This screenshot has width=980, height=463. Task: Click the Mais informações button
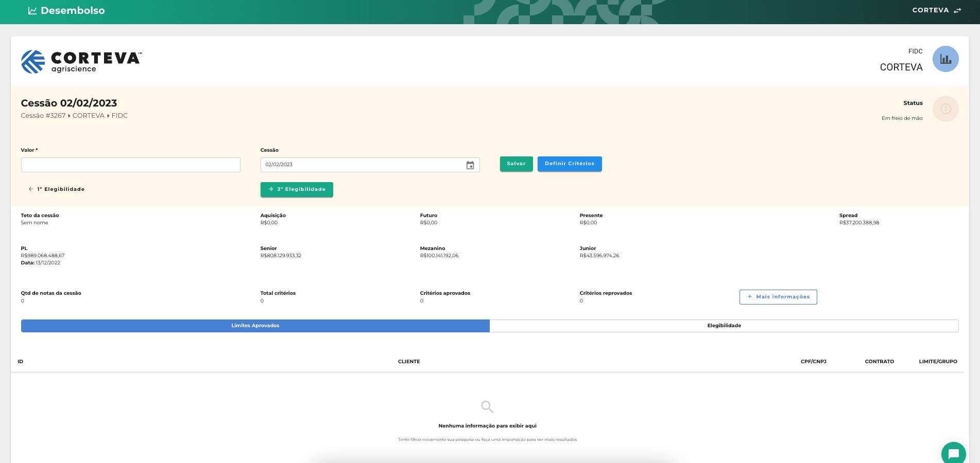click(x=778, y=297)
